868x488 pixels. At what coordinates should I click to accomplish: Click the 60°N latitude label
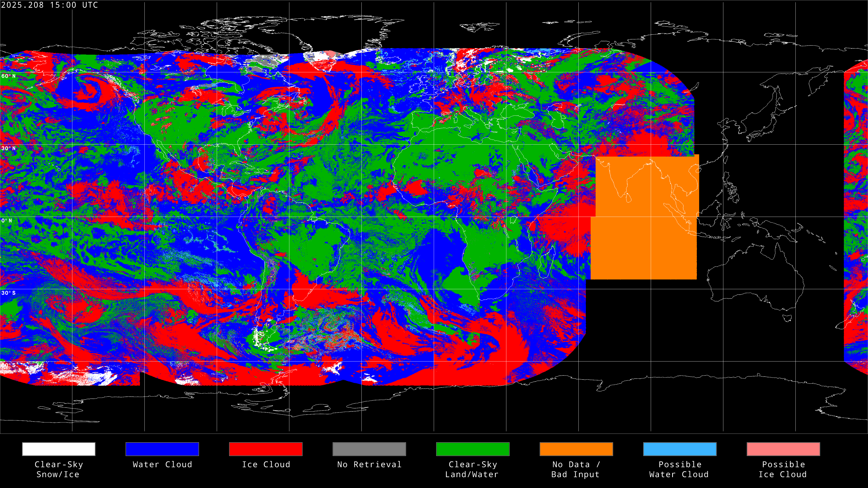pos(8,76)
